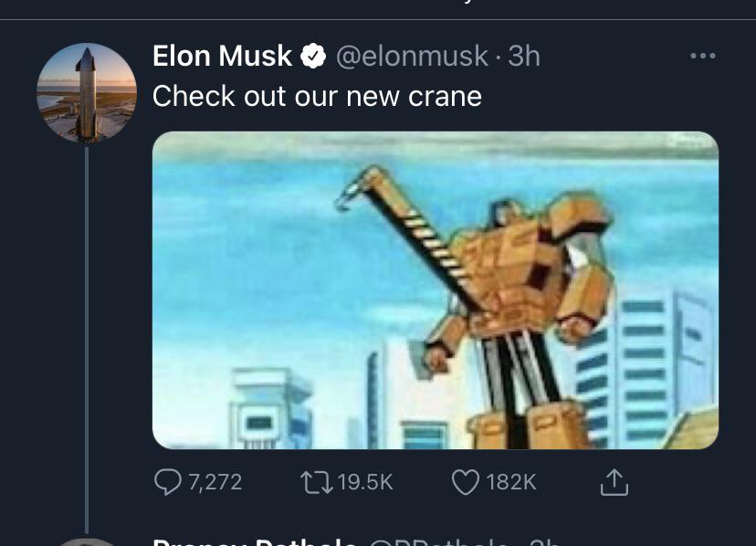Click the 7,272 replies count
756x546 pixels.
tap(215, 482)
